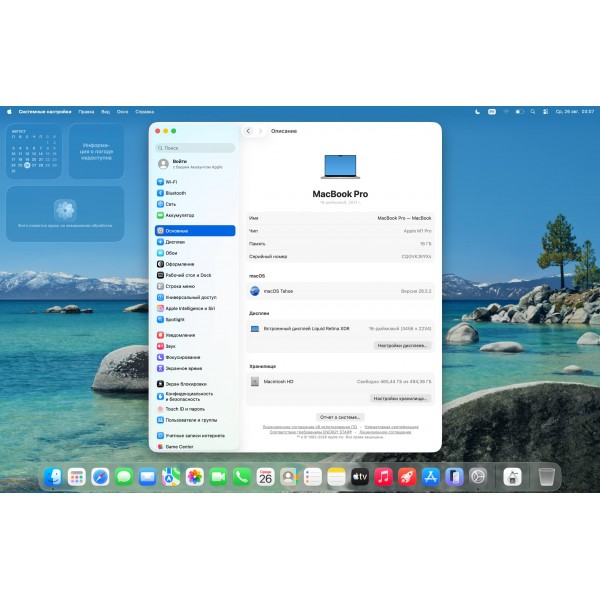Click the macOS Tahoe version row
Image resolution: width=600 pixels, height=600 pixels.
(x=340, y=291)
